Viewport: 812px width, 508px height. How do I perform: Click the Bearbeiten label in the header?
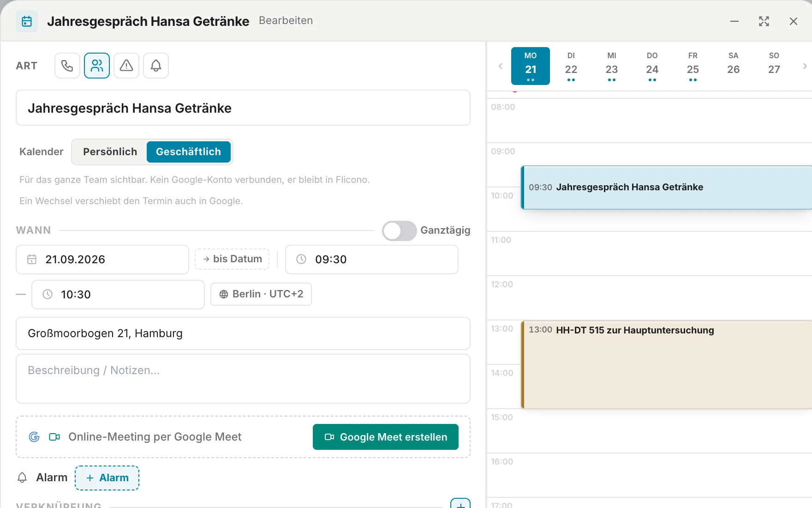[286, 20]
